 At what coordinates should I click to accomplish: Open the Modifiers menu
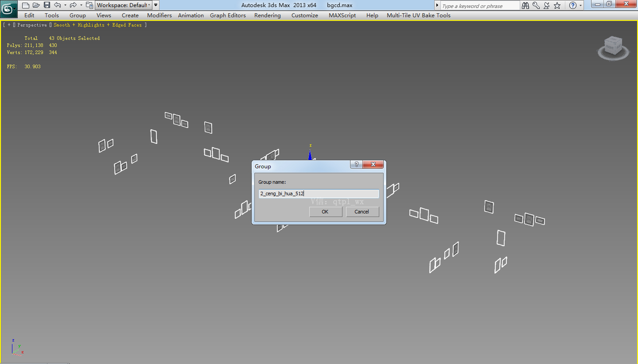(x=159, y=15)
